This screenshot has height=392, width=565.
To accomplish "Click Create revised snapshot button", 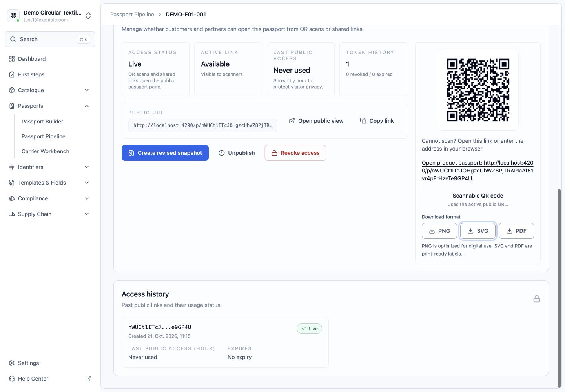I will point(165,153).
